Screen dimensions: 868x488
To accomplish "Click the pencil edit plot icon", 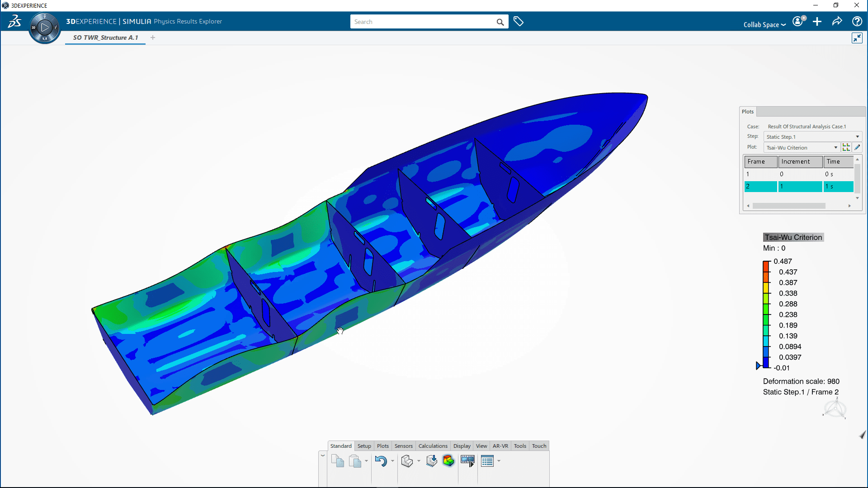I will (x=857, y=147).
